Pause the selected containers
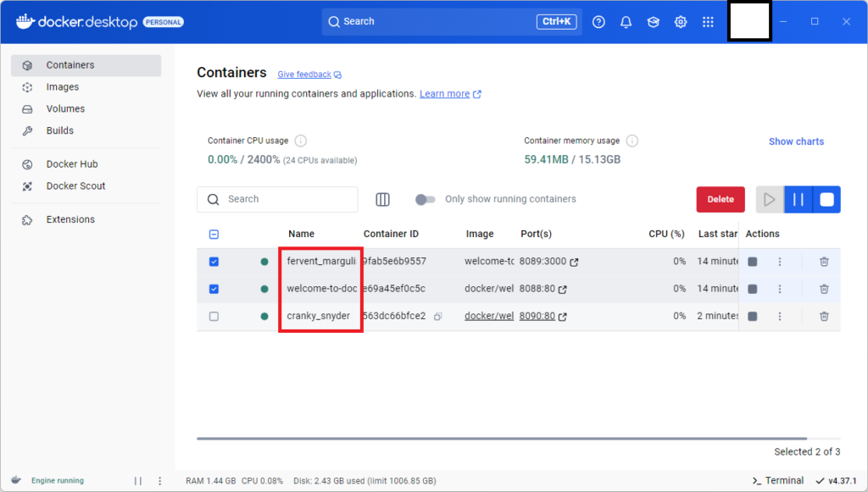 798,199
